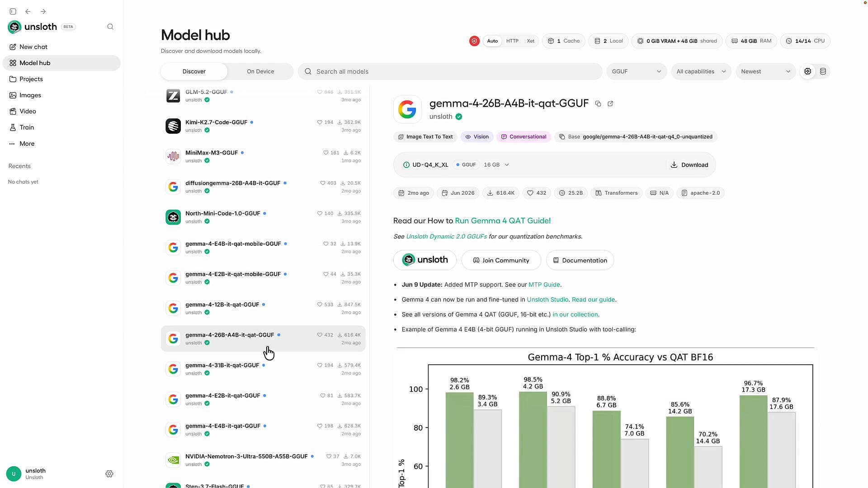Open Video in the sidebar
868x488 pixels.
61,111
